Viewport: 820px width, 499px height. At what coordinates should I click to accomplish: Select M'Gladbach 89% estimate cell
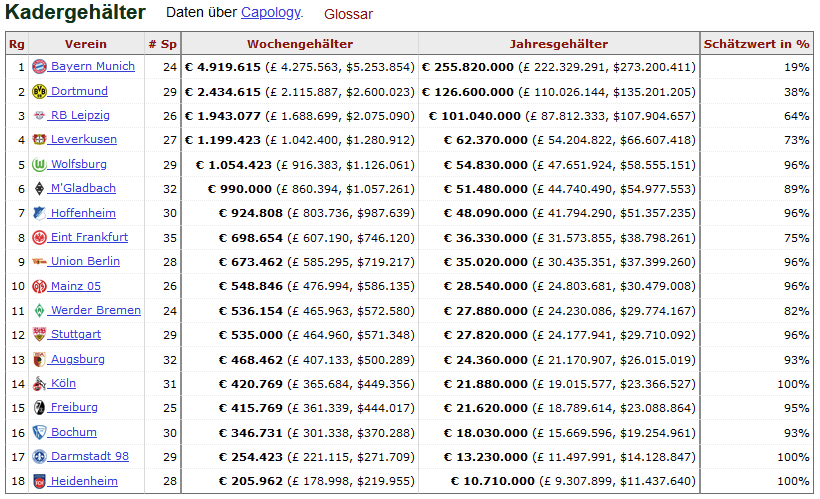click(757, 189)
